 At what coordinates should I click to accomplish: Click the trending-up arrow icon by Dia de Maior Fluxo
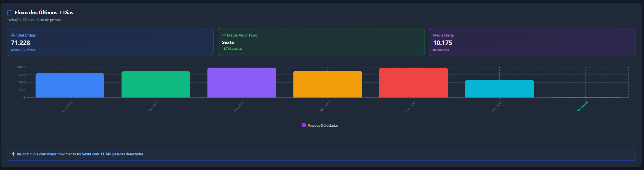(224, 35)
